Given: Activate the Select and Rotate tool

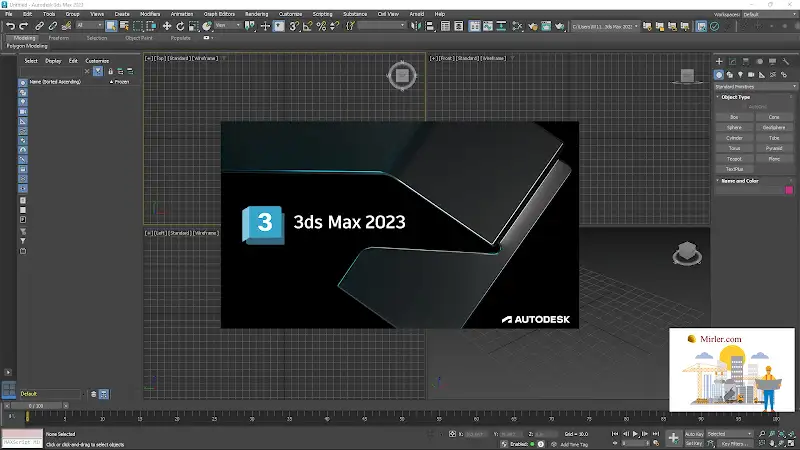Looking at the screenshot, I should tap(180, 26).
